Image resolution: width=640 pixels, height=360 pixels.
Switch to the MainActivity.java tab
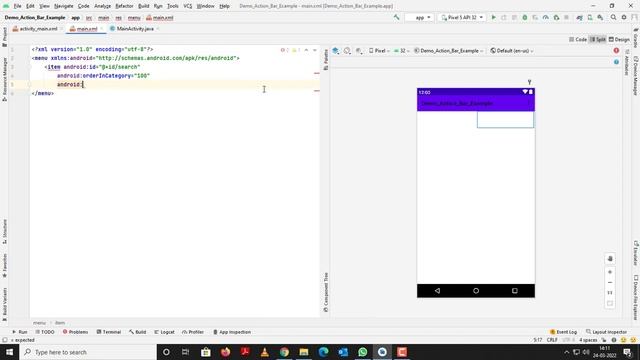pos(134,29)
